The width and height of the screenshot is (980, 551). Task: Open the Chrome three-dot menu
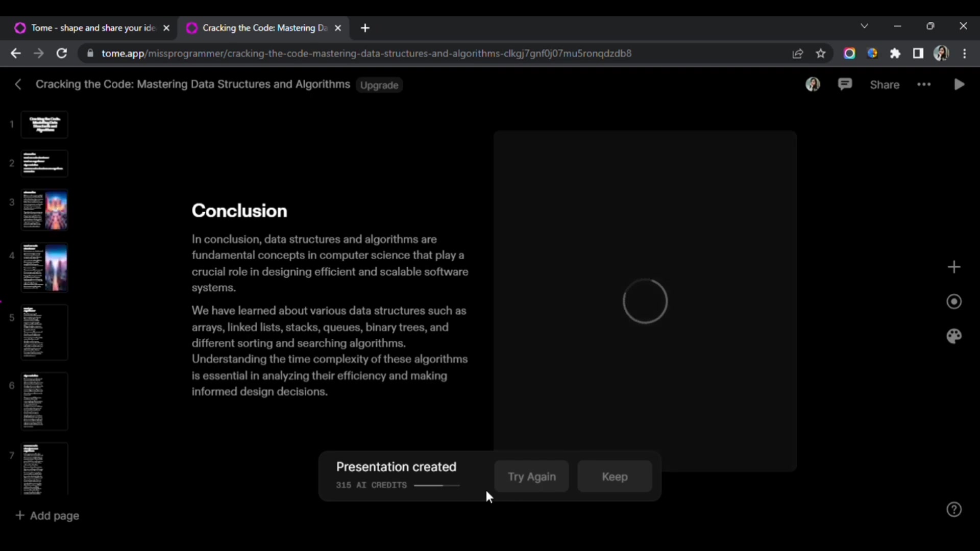964,54
